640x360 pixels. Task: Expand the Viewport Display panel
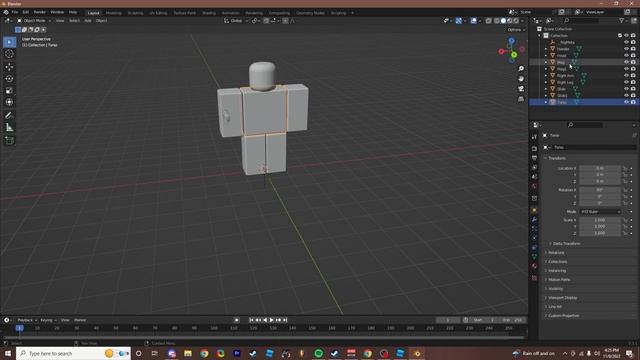(x=562, y=298)
